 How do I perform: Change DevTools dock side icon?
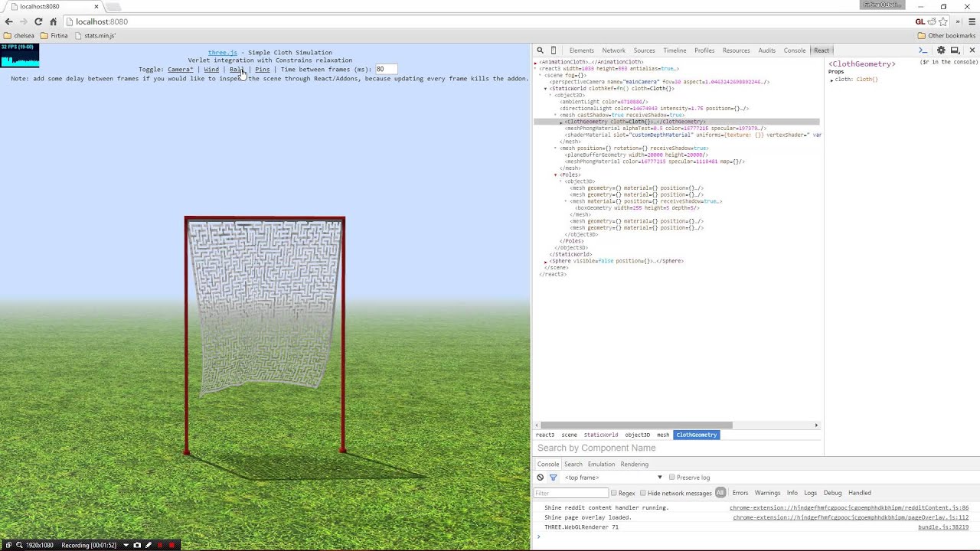[x=955, y=51]
